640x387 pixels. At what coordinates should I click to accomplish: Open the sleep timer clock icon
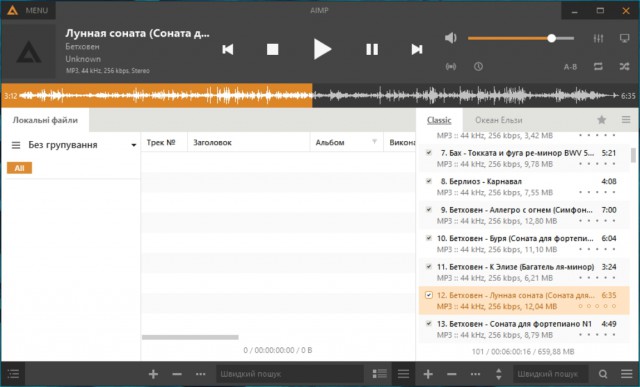[x=478, y=67]
